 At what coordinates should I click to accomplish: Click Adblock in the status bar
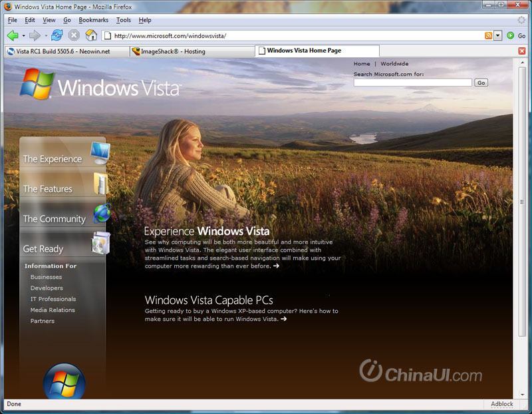pyautogui.click(x=502, y=404)
